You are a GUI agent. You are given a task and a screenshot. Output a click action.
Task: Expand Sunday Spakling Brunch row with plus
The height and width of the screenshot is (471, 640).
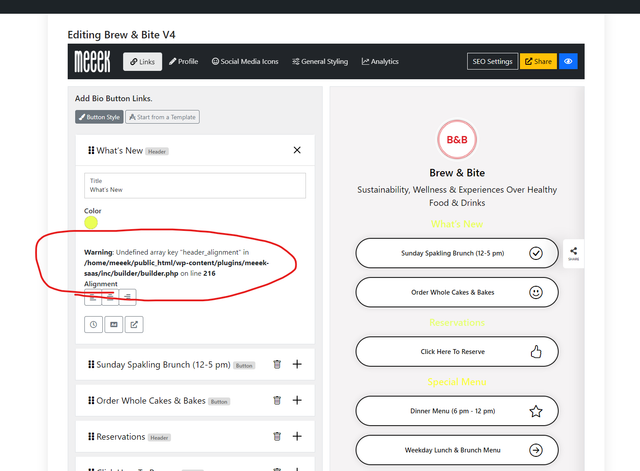point(297,364)
